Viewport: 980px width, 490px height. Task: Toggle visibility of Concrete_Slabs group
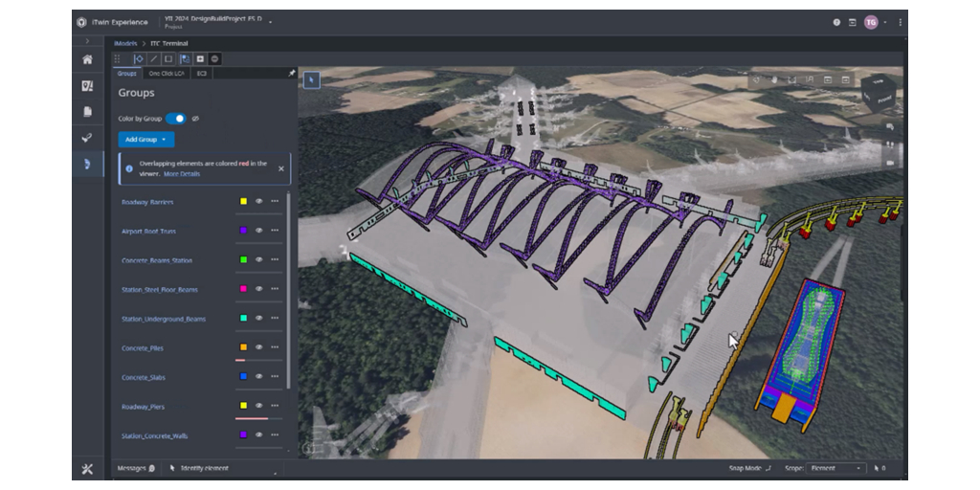pos(258,377)
